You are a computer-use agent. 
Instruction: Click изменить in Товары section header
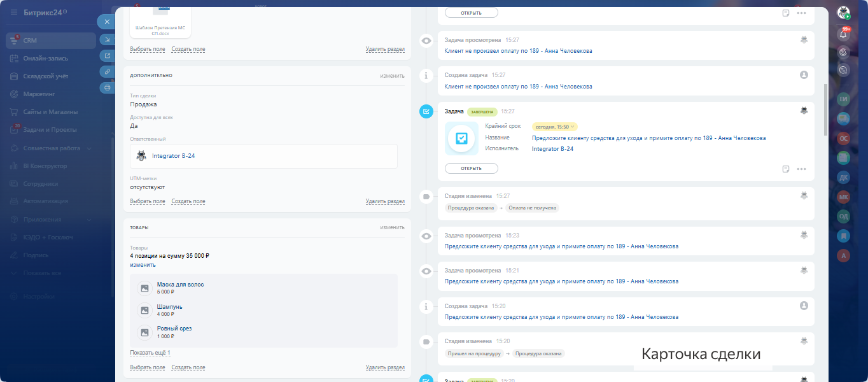point(392,227)
